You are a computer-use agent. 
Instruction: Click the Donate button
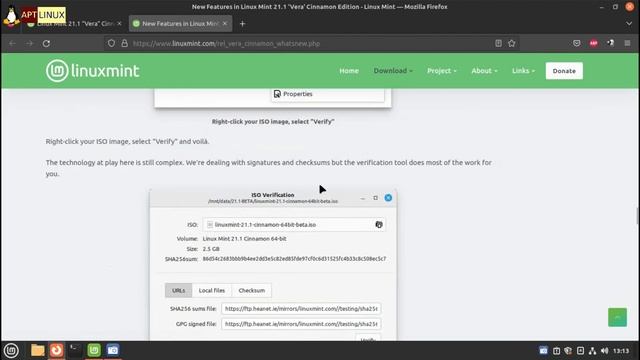(564, 71)
